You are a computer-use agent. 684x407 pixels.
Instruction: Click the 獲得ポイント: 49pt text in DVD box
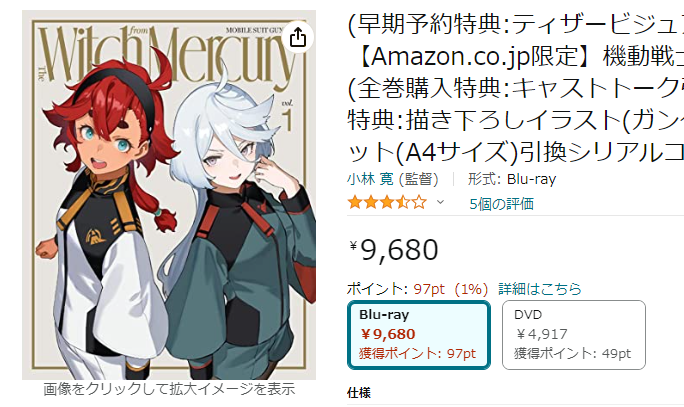572,353
